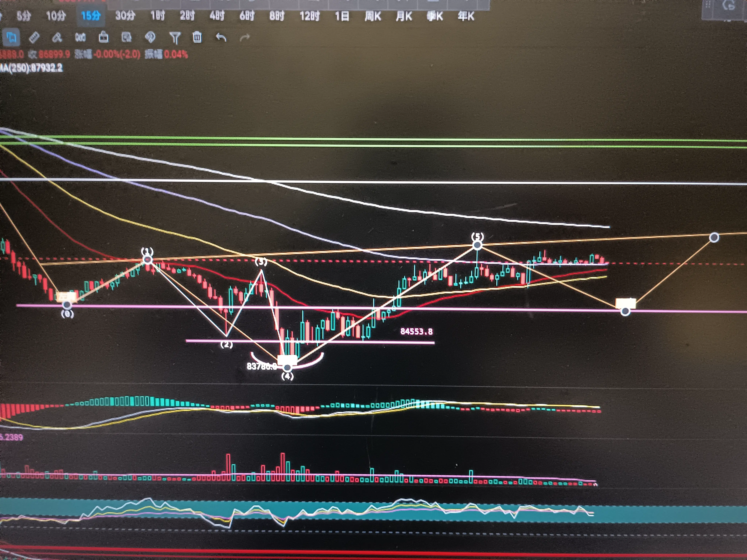Switch to the 30分 timeframe
This screenshot has width=747, height=560.
[x=125, y=15]
